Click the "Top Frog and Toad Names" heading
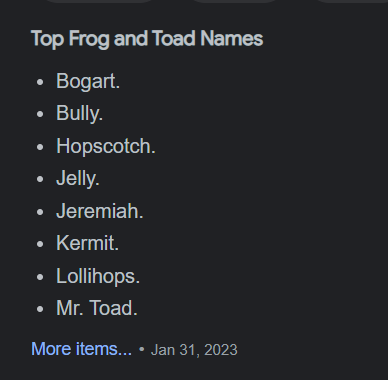This screenshot has width=388, height=380. click(x=147, y=39)
